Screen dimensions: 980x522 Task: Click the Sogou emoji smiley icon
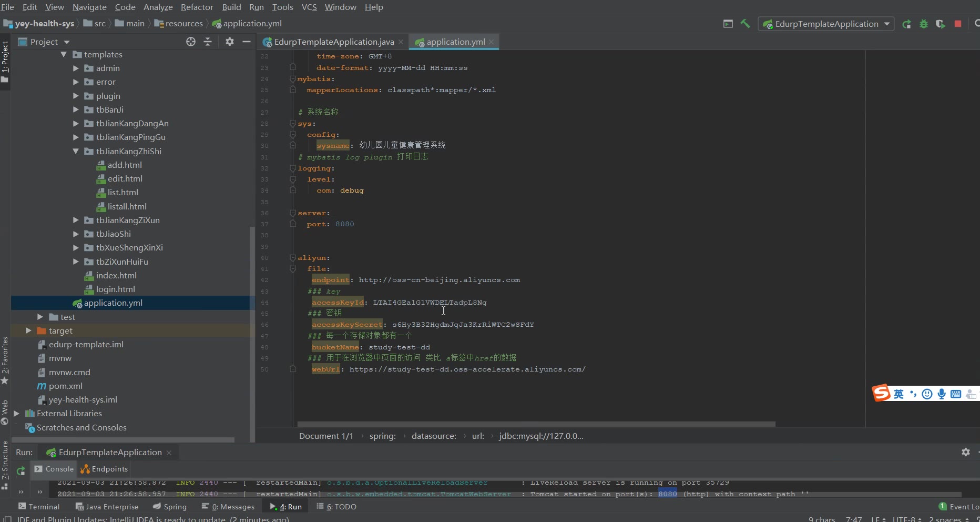pos(927,394)
